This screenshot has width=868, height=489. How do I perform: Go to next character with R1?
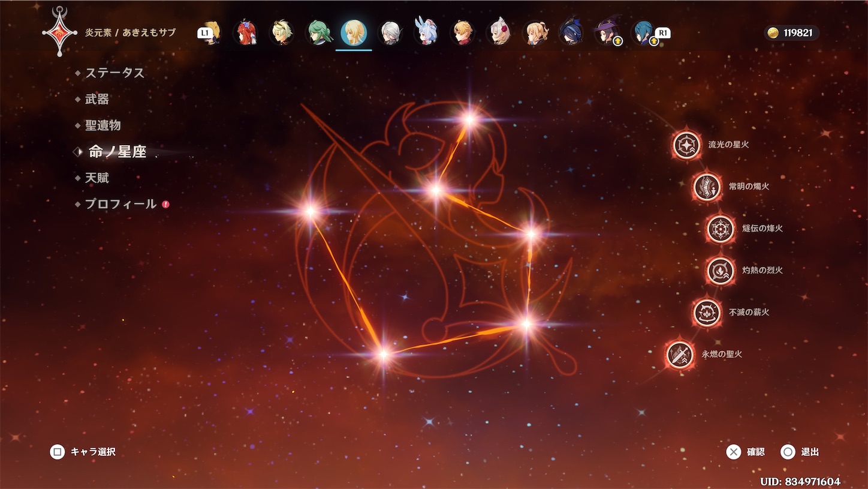tap(663, 33)
